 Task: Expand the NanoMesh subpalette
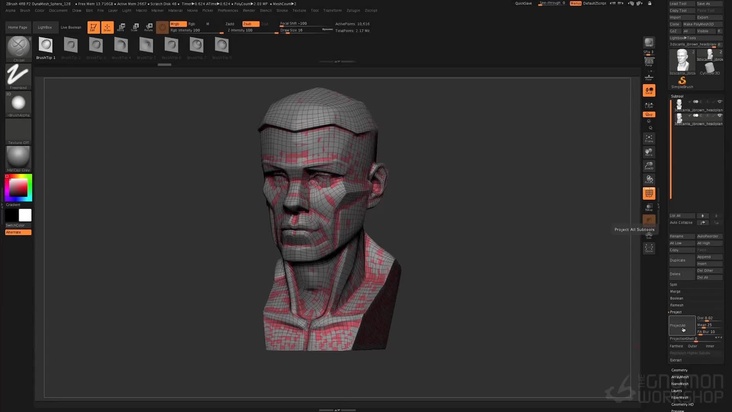pyautogui.click(x=680, y=384)
